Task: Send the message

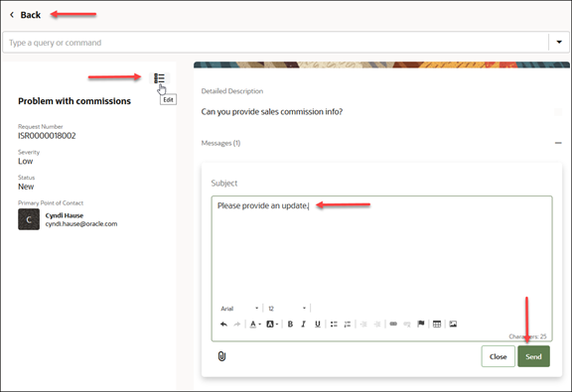Action: [x=533, y=356]
